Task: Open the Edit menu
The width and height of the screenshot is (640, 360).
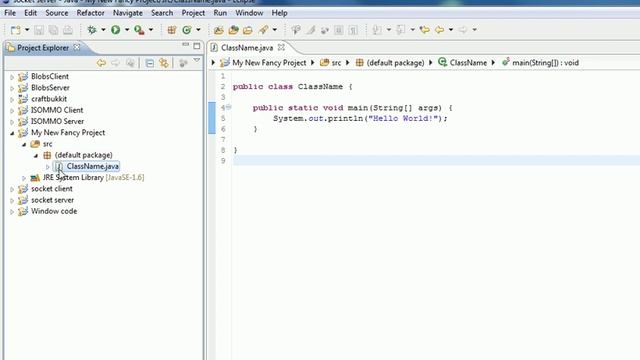Action: pyautogui.click(x=31, y=13)
